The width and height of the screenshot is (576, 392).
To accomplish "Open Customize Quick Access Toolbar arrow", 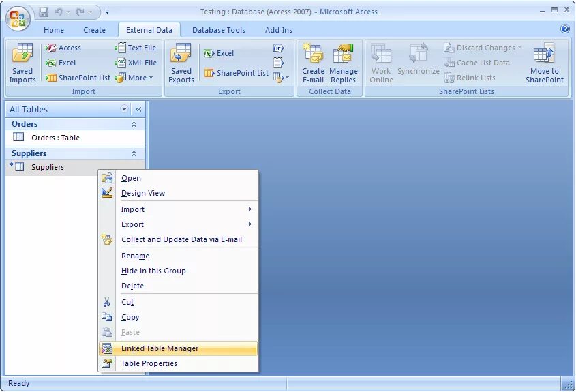I will [107, 12].
